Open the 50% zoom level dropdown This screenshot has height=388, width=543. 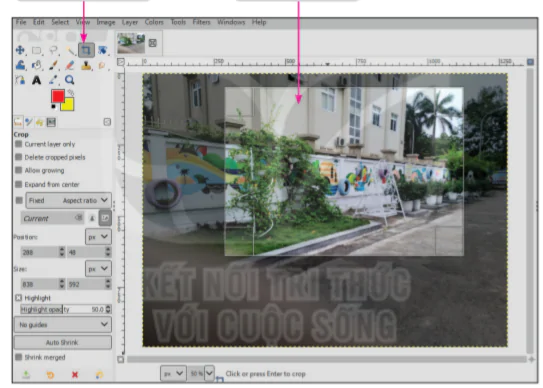(209, 374)
